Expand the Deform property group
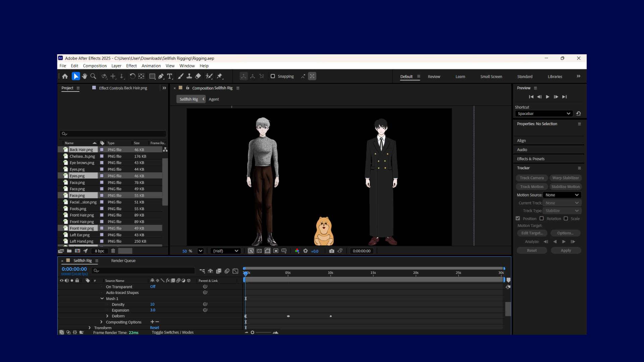This screenshot has width=644, height=362. tap(107, 316)
